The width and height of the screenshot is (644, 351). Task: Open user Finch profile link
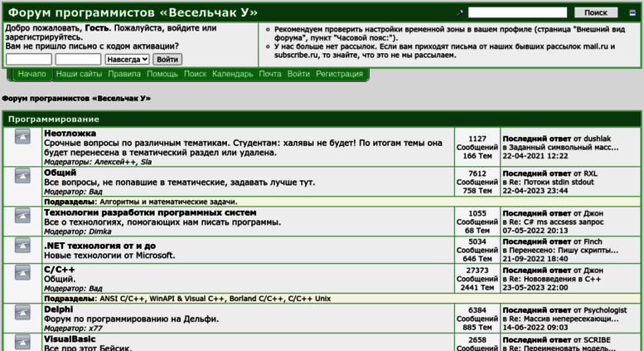tap(593, 241)
